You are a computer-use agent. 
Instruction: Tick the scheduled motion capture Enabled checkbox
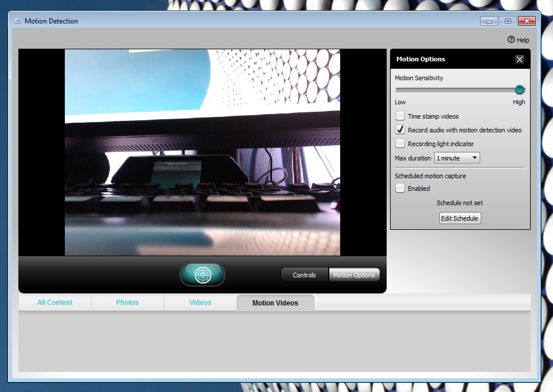[400, 188]
